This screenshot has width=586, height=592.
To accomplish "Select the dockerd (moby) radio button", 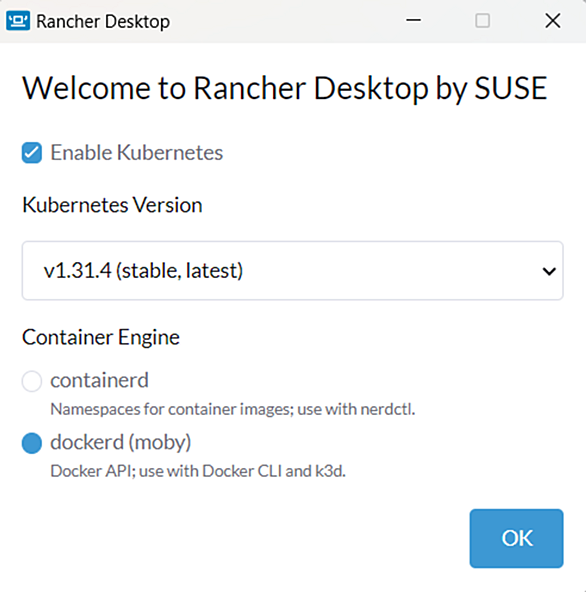I will tap(32, 443).
